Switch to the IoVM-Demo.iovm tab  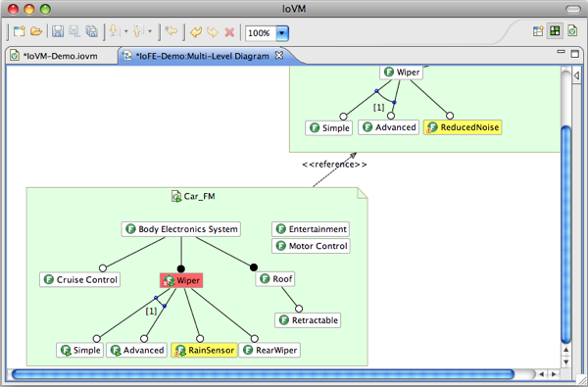pyautogui.click(x=62, y=56)
